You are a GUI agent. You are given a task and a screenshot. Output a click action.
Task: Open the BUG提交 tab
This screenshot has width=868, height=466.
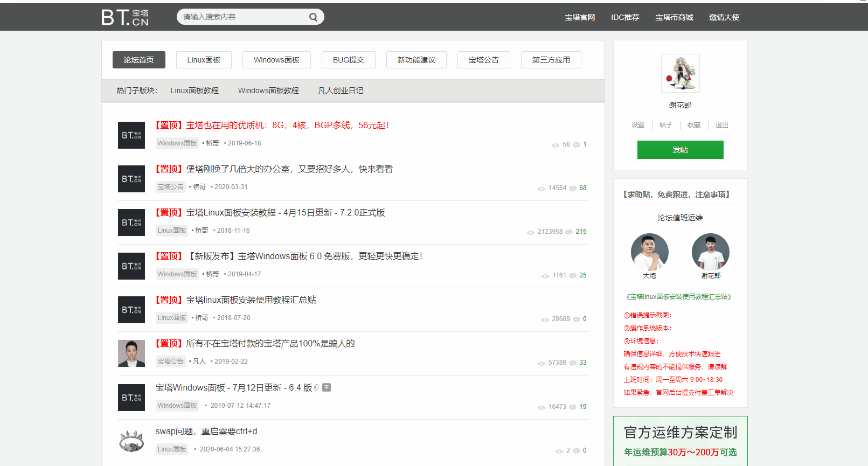pos(349,60)
